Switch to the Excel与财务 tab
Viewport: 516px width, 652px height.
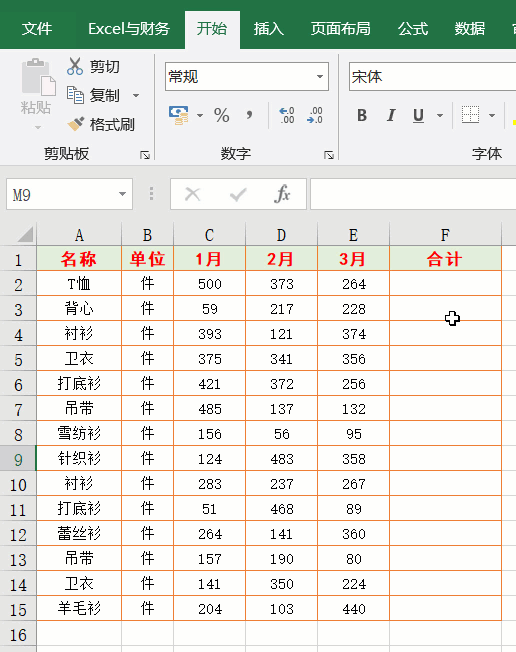coord(129,29)
